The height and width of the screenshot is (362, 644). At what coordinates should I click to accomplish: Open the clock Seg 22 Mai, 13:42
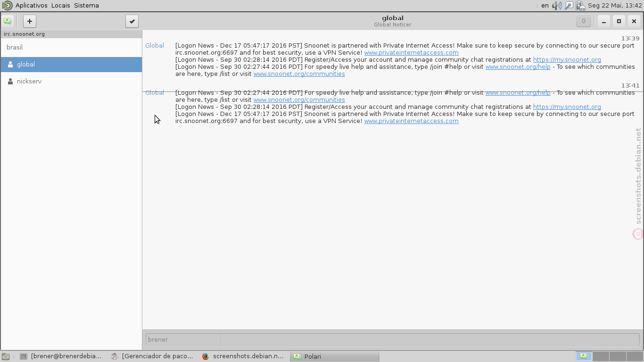point(615,6)
